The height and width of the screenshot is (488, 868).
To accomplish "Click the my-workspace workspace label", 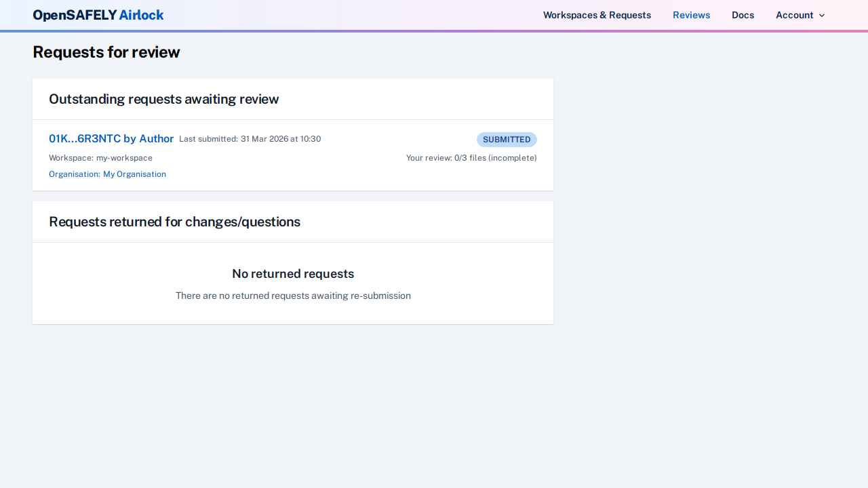I will pos(100,157).
